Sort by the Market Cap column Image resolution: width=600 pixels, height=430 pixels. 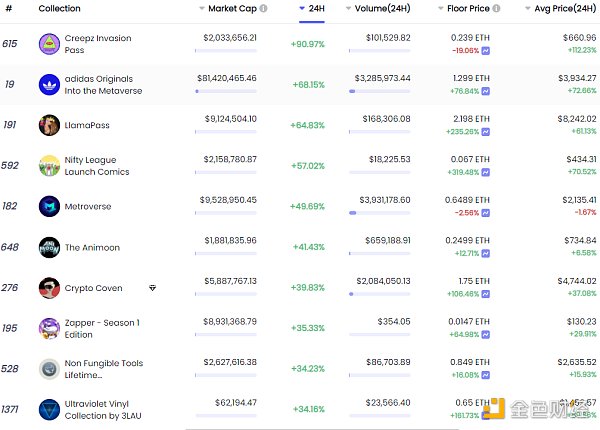pos(230,9)
